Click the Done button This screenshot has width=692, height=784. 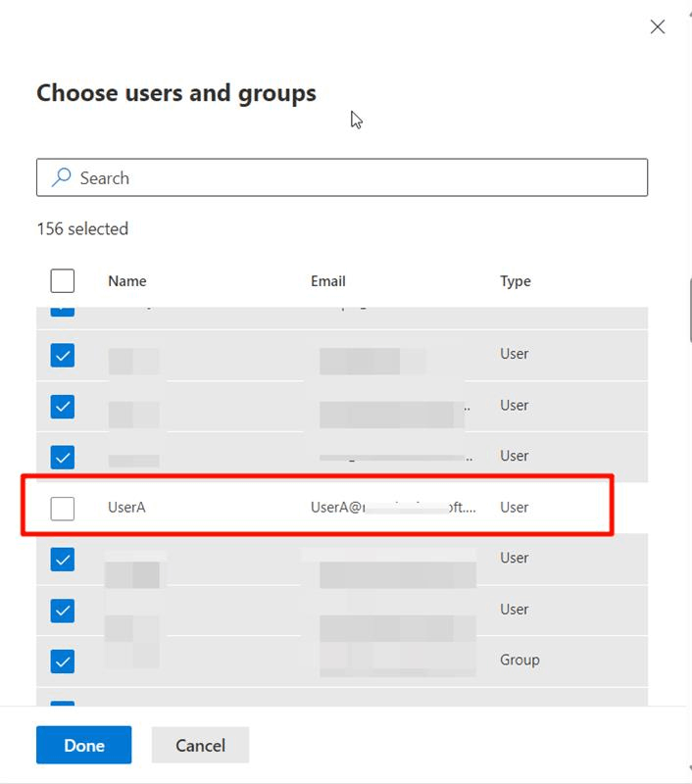pyautogui.click(x=84, y=745)
